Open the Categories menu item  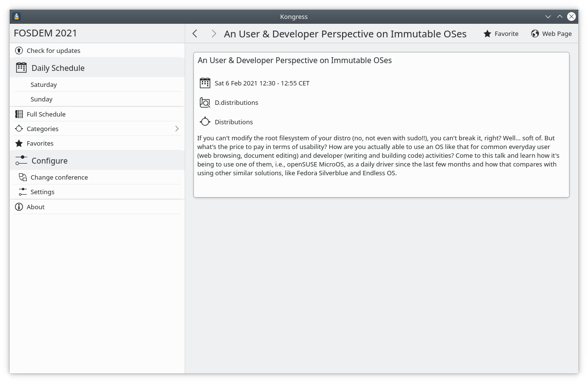[x=43, y=129]
